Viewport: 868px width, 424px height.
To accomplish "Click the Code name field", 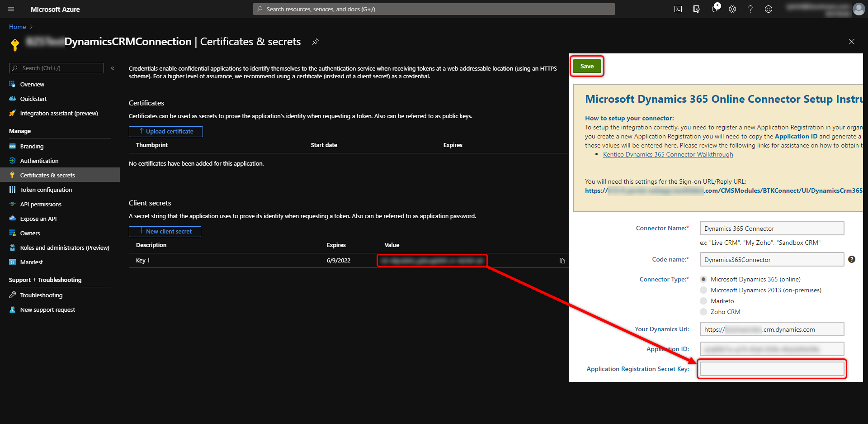I will [x=772, y=259].
